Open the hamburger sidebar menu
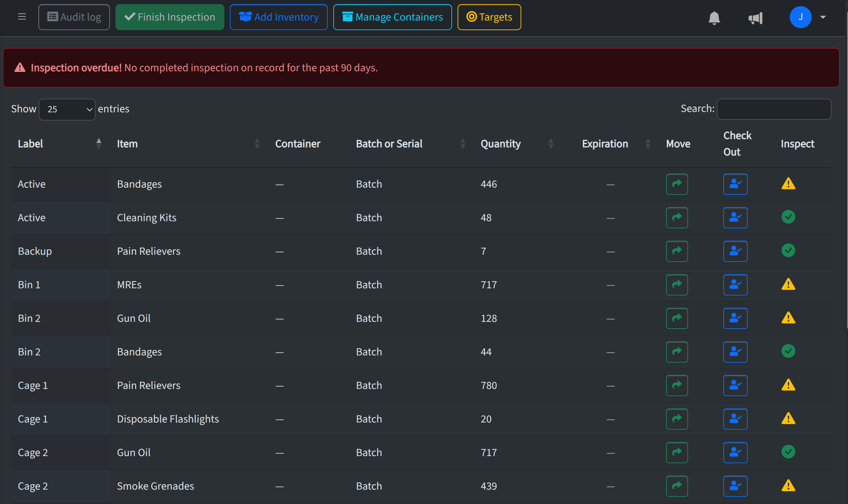 [22, 17]
